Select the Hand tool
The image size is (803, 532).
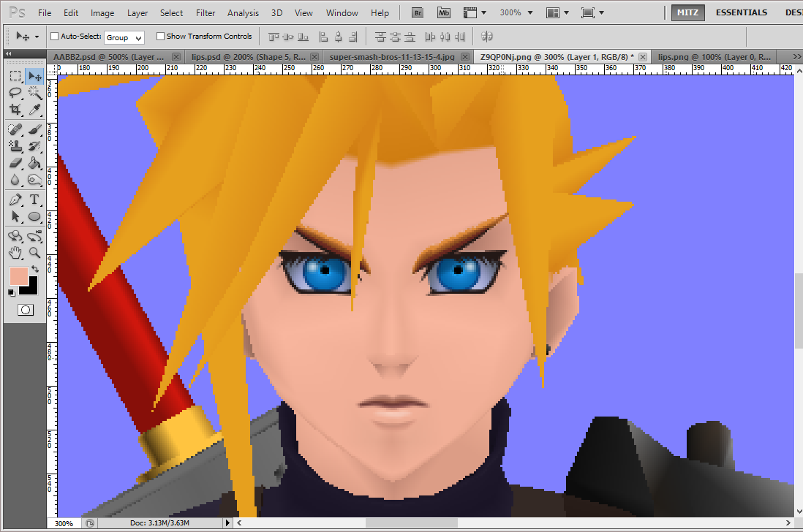coord(15,253)
